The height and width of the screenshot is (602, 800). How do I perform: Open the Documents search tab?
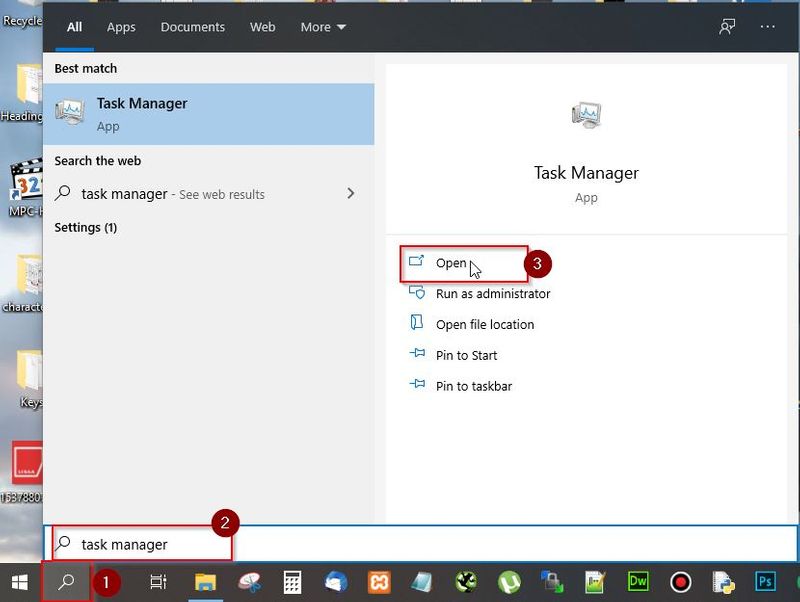(192, 27)
